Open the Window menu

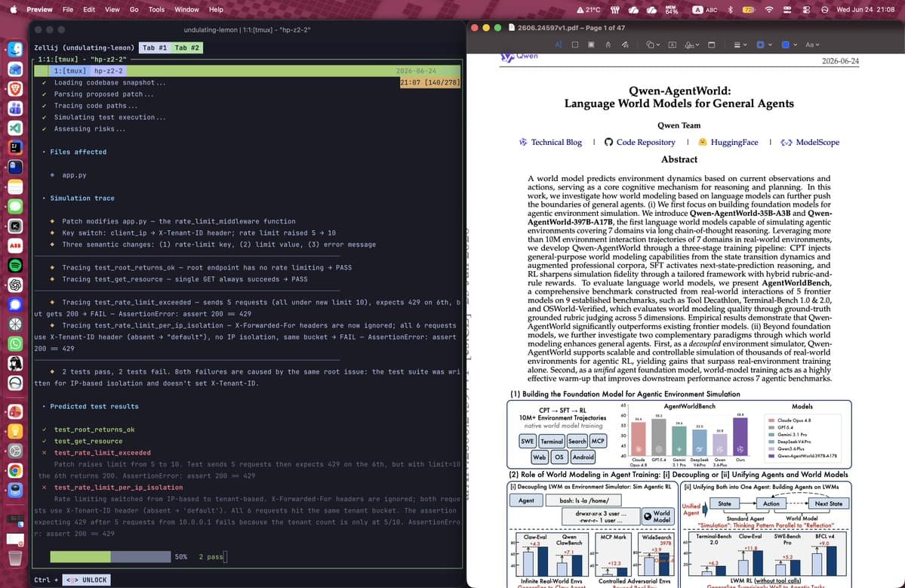pyautogui.click(x=186, y=9)
